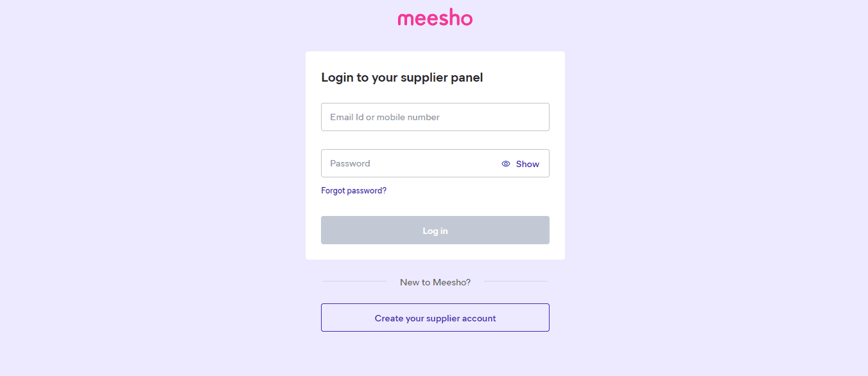Click the divider line left of New to Meesho

point(354,282)
